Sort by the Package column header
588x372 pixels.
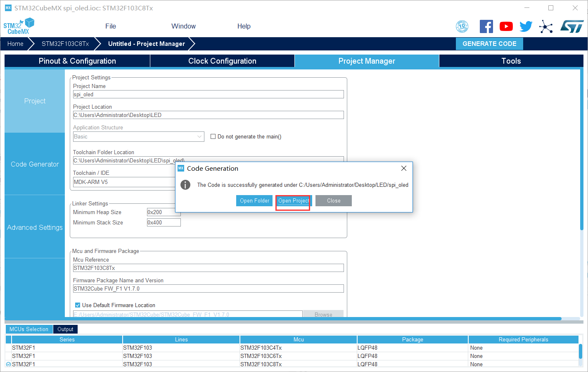click(x=413, y=339)
